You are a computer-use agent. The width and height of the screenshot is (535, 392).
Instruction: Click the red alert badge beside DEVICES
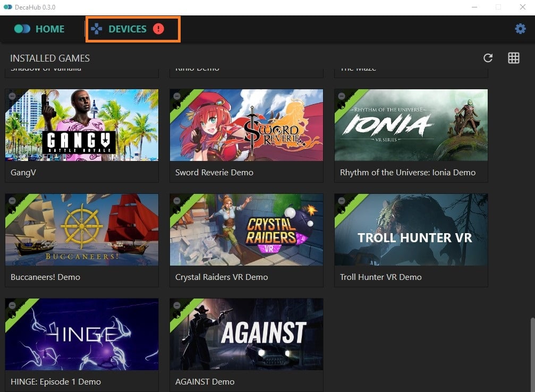coord(158,29)
